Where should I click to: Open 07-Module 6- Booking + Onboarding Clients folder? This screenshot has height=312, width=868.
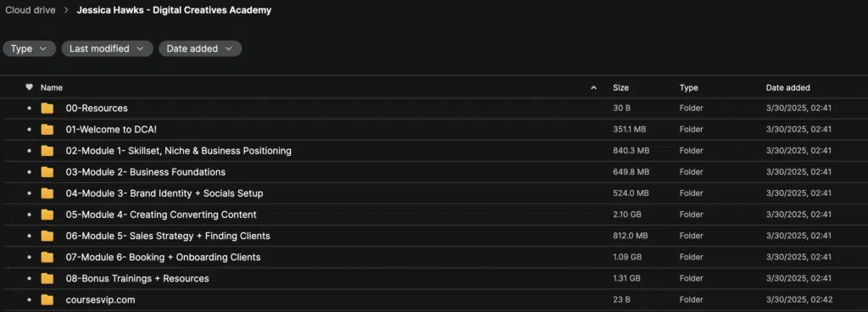[x=164, y=257]
